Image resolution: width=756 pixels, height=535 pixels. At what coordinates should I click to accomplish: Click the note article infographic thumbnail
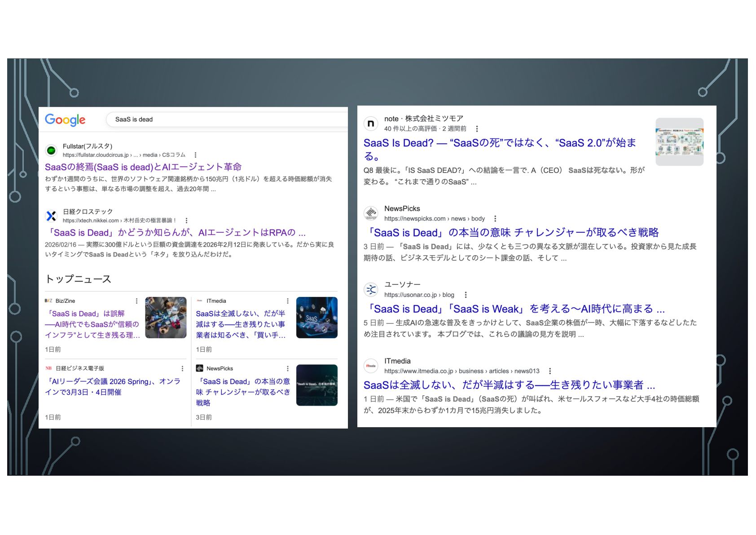tap(679, 142)
